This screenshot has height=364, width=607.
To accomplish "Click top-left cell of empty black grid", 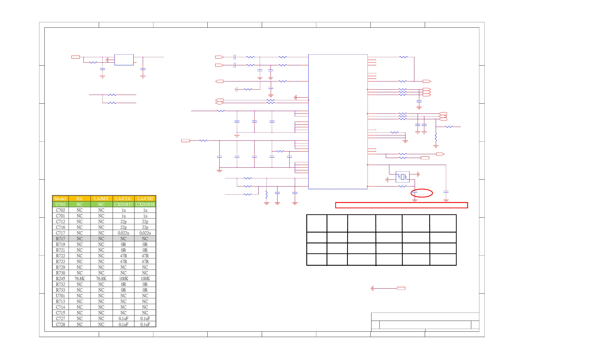I will tap(317, 223).
